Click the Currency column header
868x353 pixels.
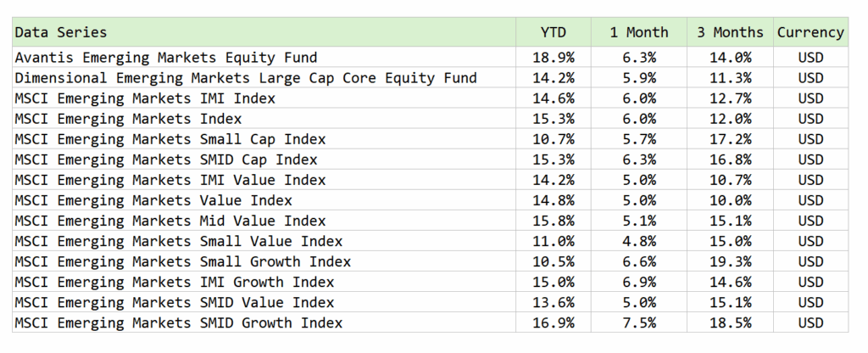(810, 32)
